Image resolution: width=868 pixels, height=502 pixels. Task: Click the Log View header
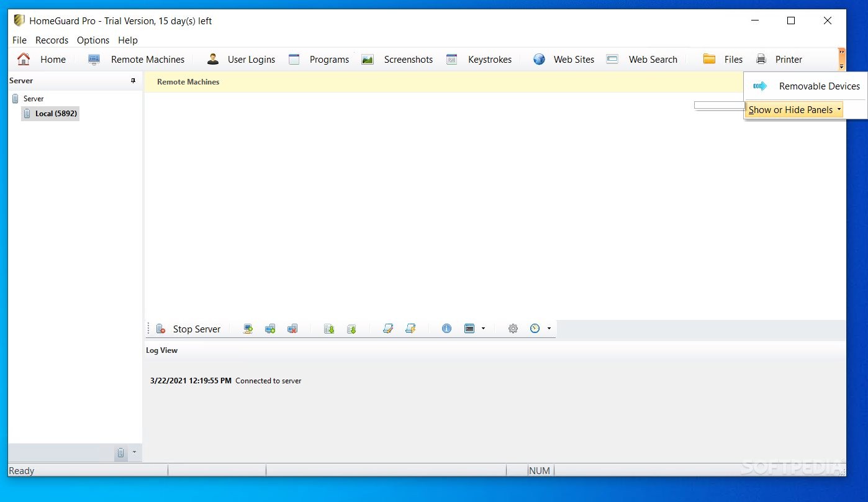pyautogui.click(x=161, y=350)
